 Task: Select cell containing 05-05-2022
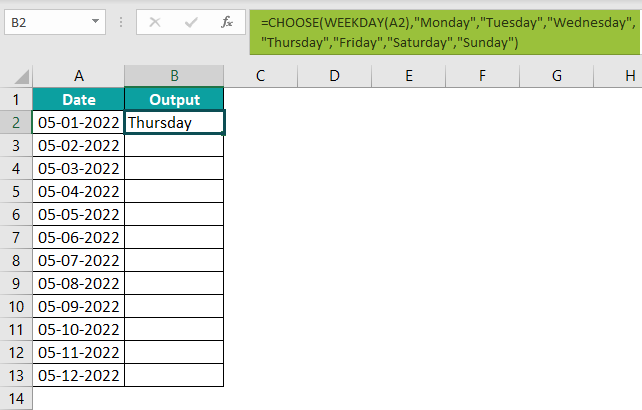click(x=79, y=214)
